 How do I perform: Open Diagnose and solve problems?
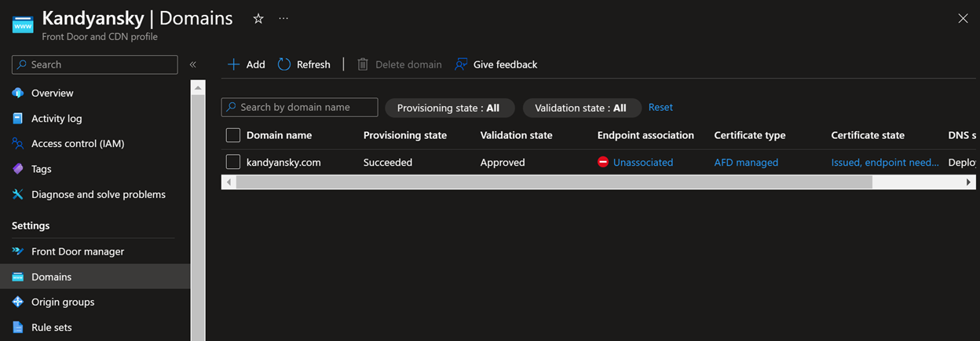(x=98, y=194)
